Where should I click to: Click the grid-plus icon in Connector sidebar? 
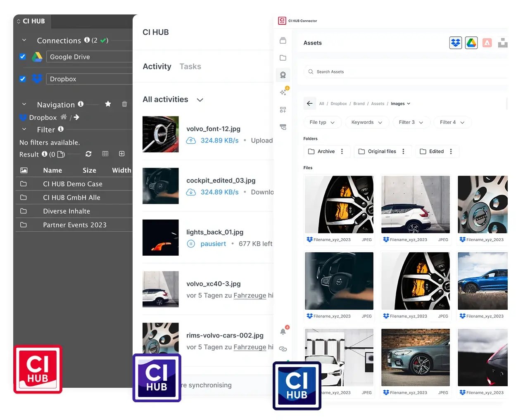283,109
